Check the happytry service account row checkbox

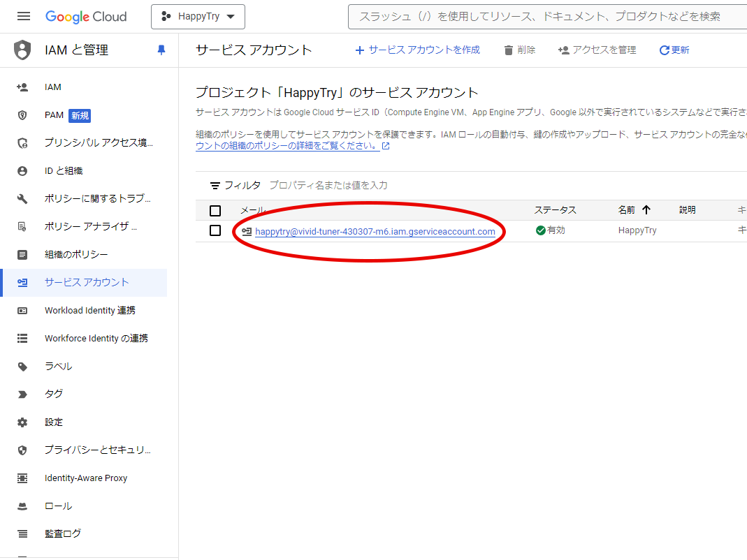[215, 230]
